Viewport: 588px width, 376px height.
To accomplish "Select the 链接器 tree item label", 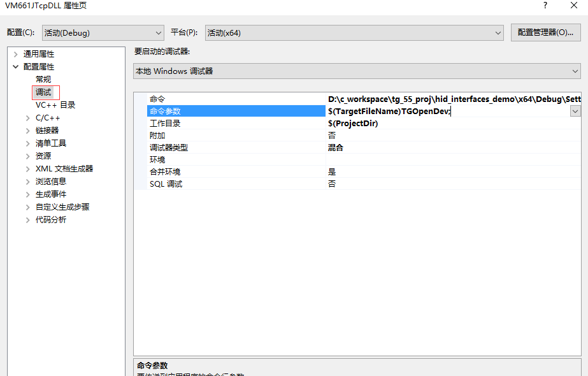I will (x=47, y=131).
